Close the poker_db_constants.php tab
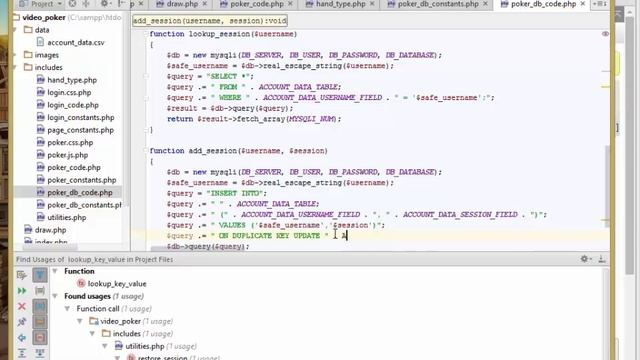 (485, 4)
